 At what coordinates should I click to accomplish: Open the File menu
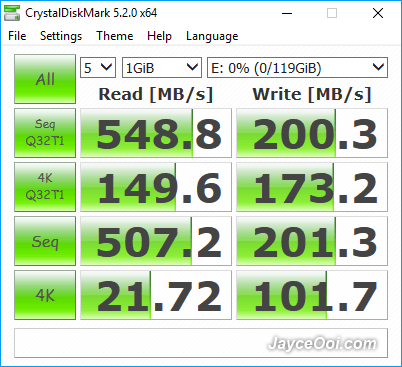click(17, 36)
